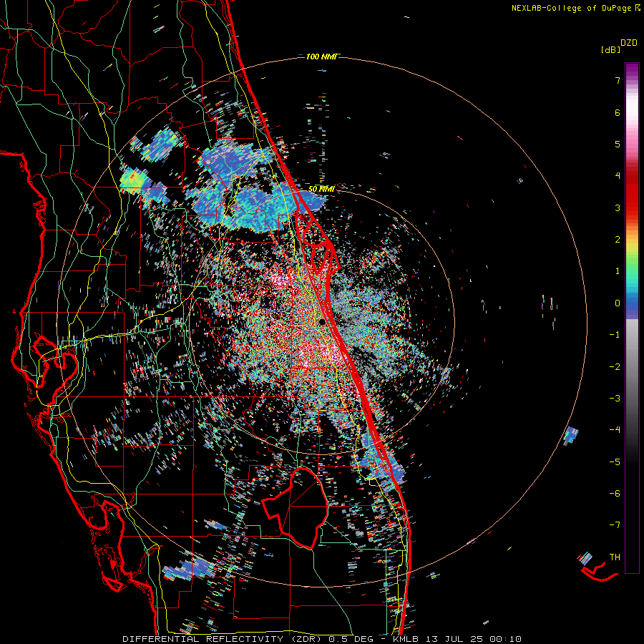Image resolution: width=644 pixels, height=644 pixels.
Task: Click the Lake Okeechobee red outline
Action: click(295, 507)
